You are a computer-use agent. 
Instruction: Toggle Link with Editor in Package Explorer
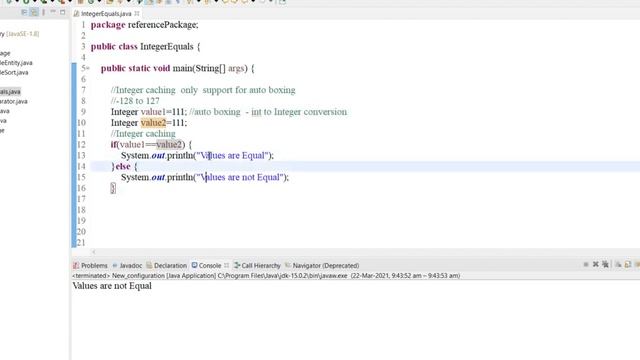pos(34,12)
